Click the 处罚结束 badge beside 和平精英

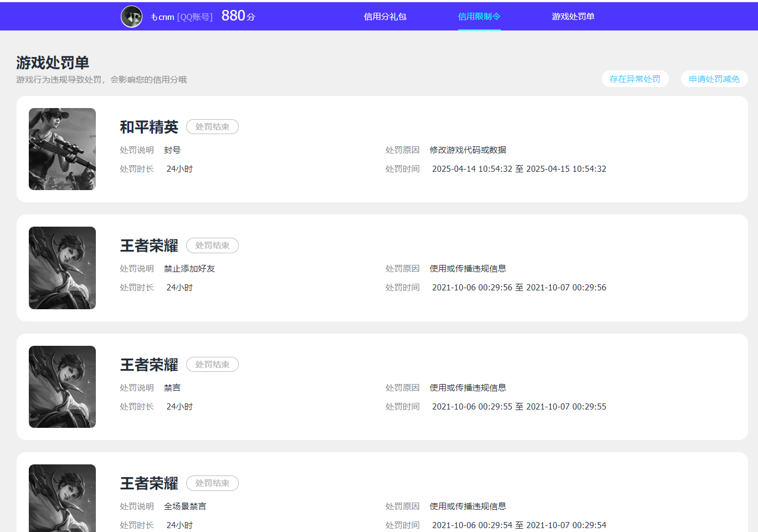point(212,127)
